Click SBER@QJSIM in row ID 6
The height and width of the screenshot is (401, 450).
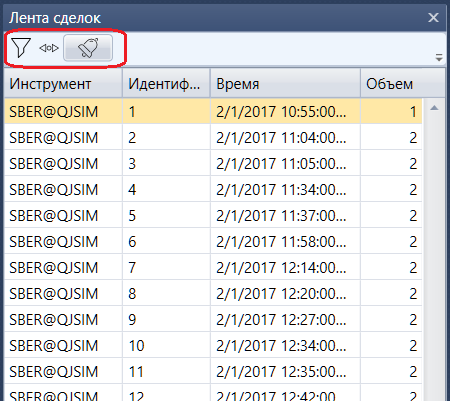click(x=54, y=241)
